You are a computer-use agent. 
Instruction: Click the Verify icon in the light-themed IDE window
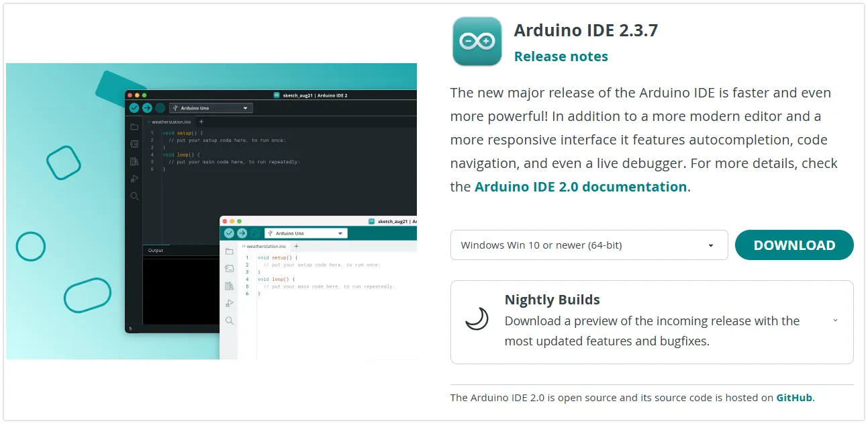pyautogui.click(x=229, y=233)
